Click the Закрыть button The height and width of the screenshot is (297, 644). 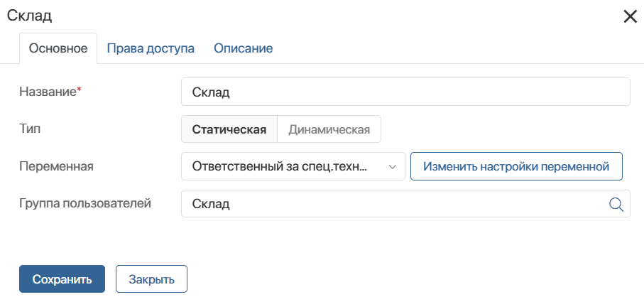(x=151, y=279)
